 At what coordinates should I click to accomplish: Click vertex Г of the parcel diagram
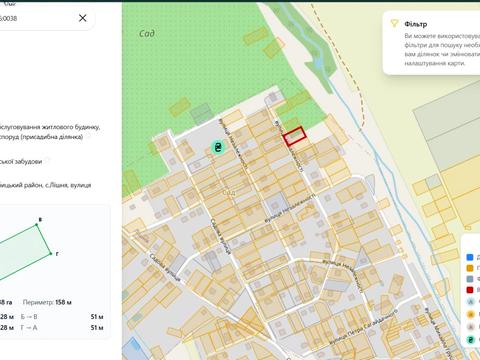click(x=51, y=254)
